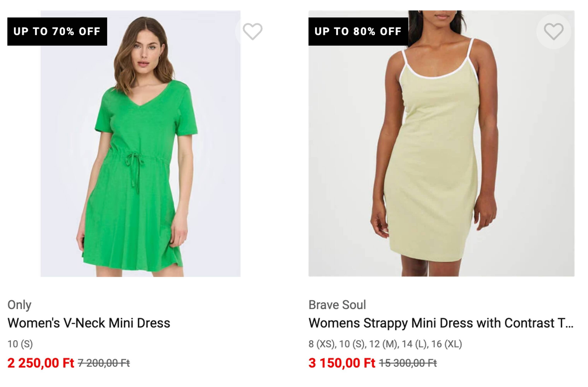Screen dimensions: 588x387
Task: Open the Women's V-Neck Mini Dress title
Action: click(89, 323)
